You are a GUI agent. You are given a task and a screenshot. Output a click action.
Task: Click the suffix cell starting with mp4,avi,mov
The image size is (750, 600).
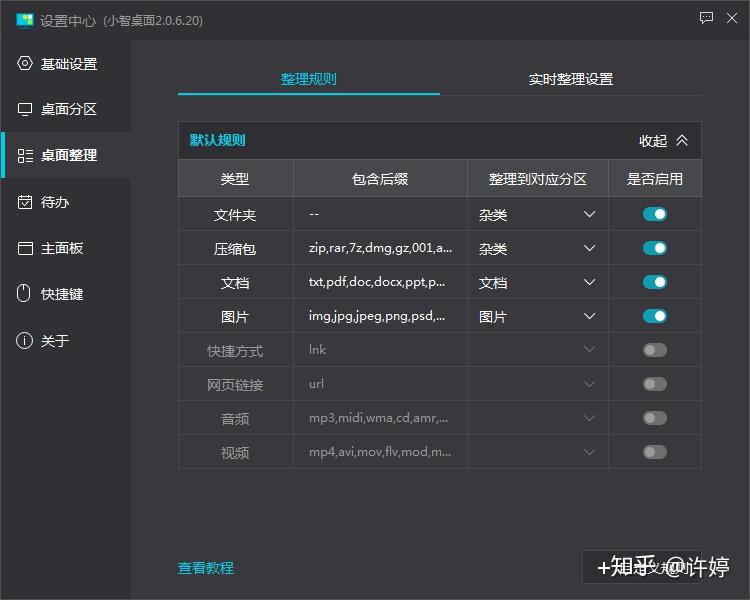[x=380, y=452]
